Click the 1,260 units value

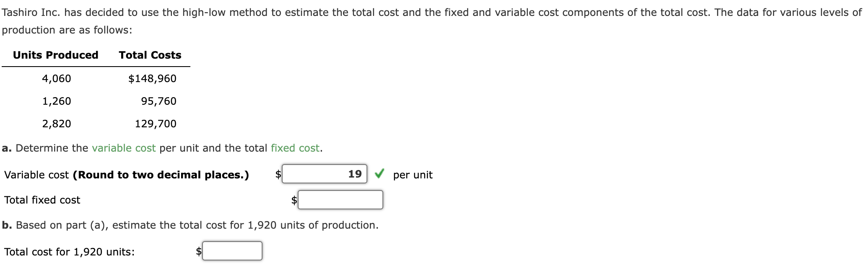click(x=57, y=101)
